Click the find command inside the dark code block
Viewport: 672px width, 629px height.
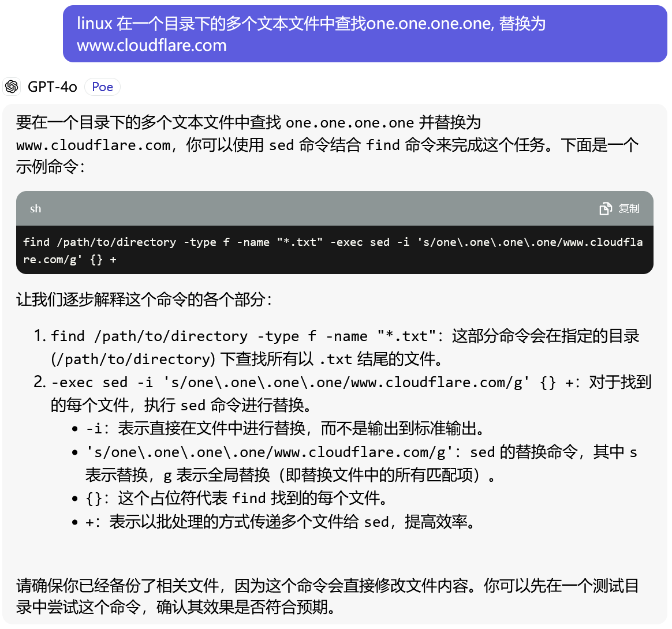(x=332, y=250)
